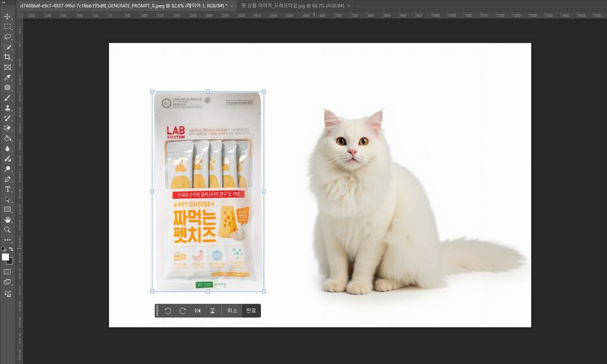Viewport: 607px width, 364px height.
Task: Rotate 90° clockwise in the taskbar
Action: (x=183, y=311)
